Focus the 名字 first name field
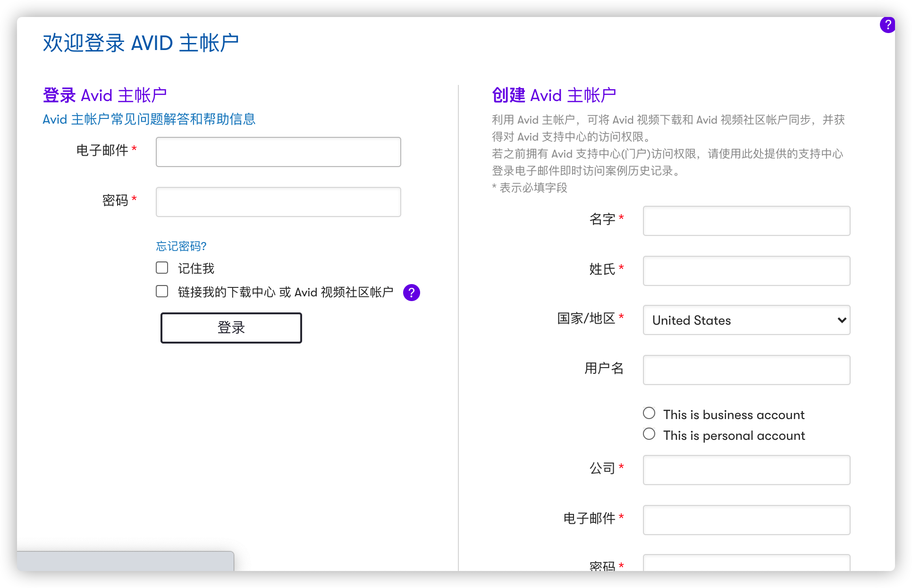The height and width of the screenshot is (588, 912). [746, 221]
